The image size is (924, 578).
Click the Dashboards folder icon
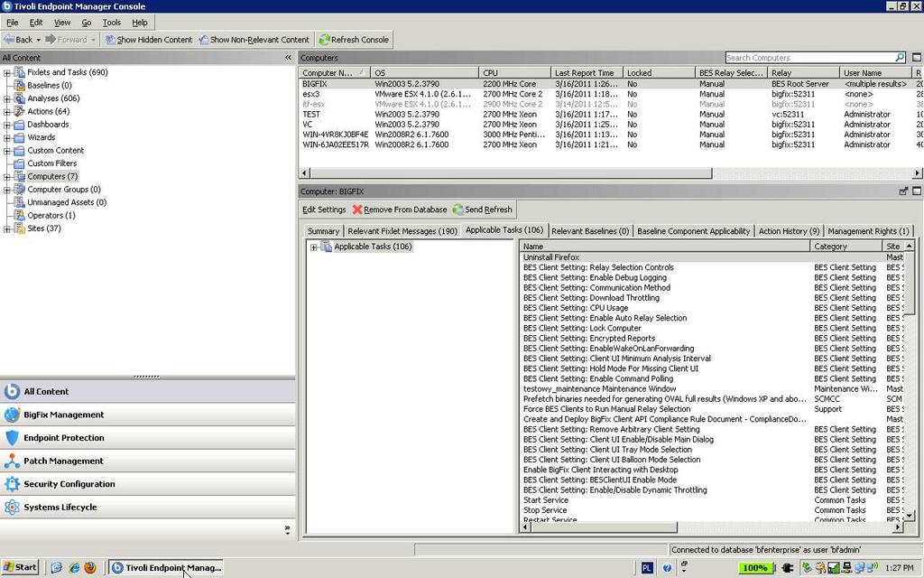(x=19, y=125)
